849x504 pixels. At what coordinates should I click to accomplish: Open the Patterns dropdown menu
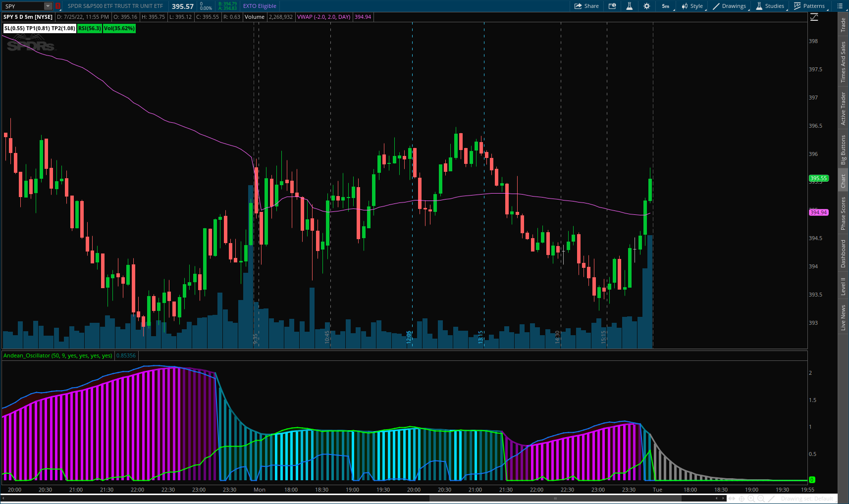tap(809, 6)
